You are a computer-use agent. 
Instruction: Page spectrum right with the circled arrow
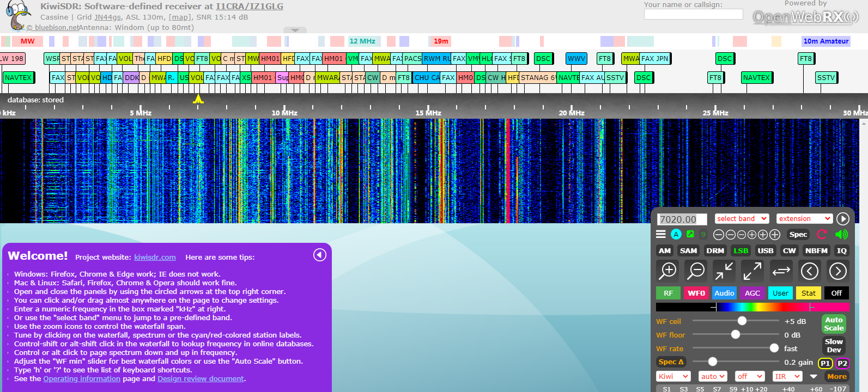point(837,271)
